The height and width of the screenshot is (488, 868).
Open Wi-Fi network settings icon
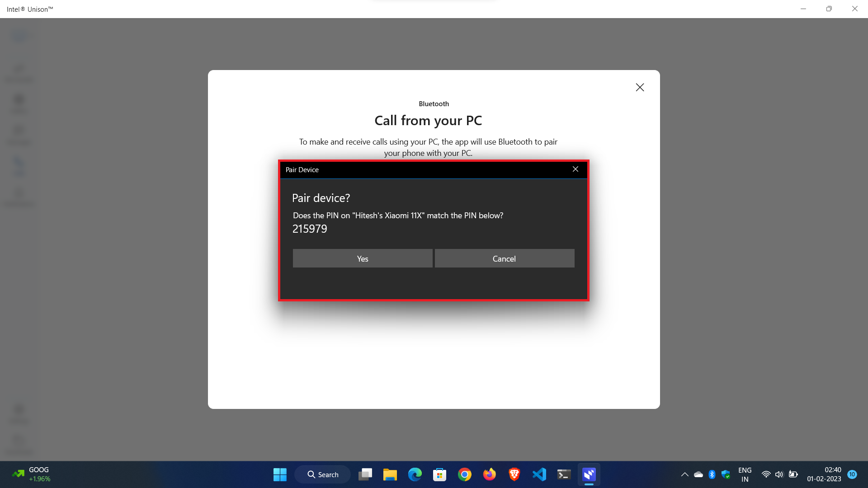click(766, 474)
